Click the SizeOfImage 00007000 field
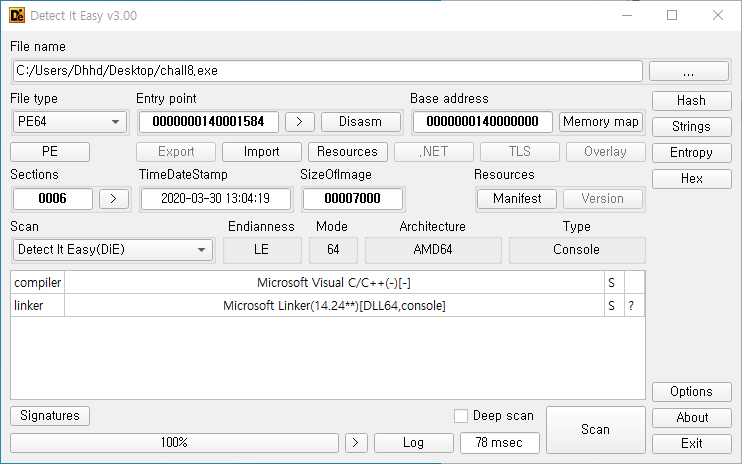Screen dimensions: 742x464 pyautogui.click(x=353, y=199)
